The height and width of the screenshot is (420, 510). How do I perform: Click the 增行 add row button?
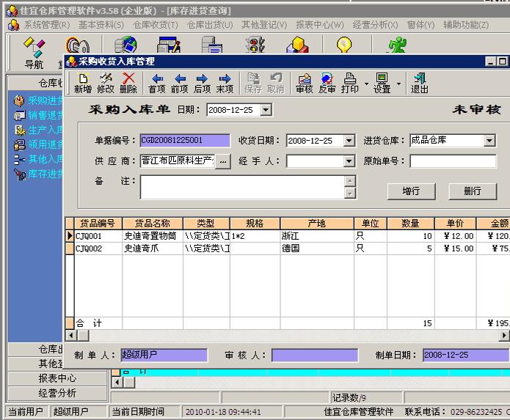pyautogui.click(x=411, y=191)
